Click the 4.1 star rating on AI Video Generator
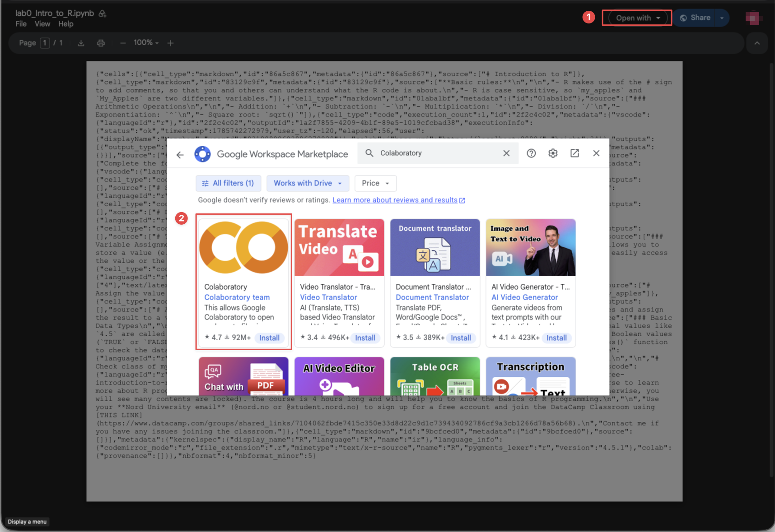 (500, 338)
